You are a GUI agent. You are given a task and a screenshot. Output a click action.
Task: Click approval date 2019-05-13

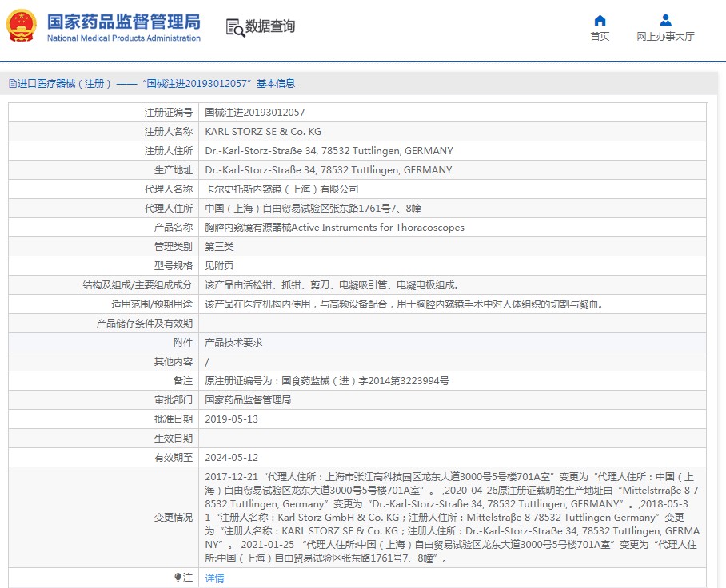point(231,419)
